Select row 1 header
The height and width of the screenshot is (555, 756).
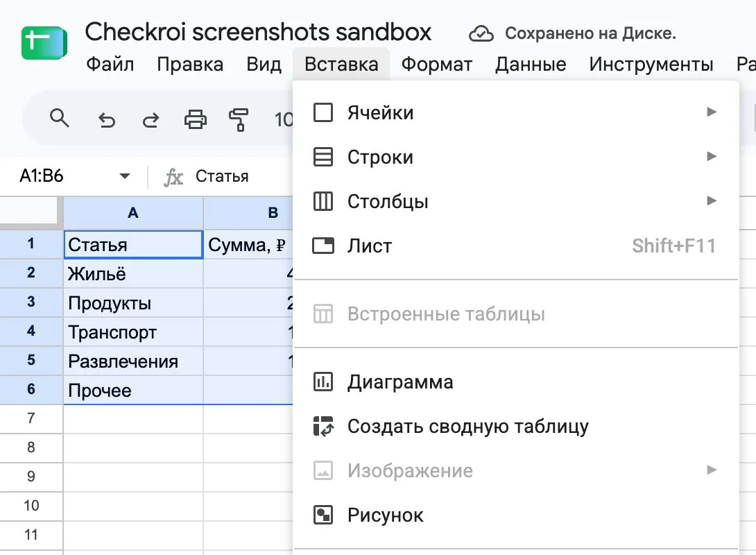tap(31, 244)
